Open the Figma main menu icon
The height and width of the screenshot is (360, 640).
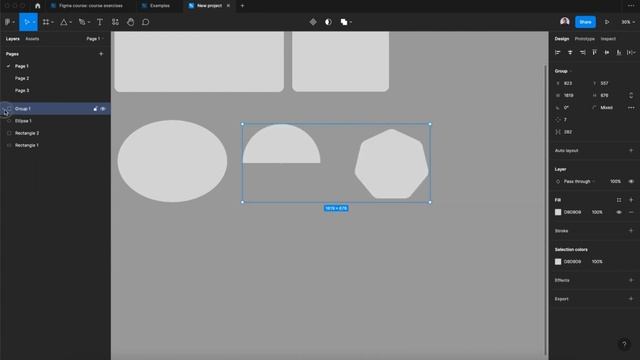click(x=7, y=22)
